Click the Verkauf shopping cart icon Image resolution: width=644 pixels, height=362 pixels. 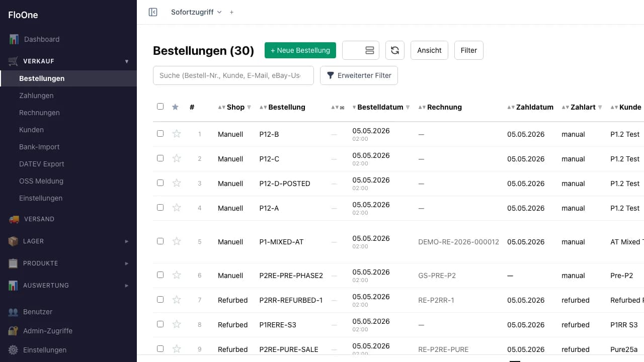pos(14,61)
